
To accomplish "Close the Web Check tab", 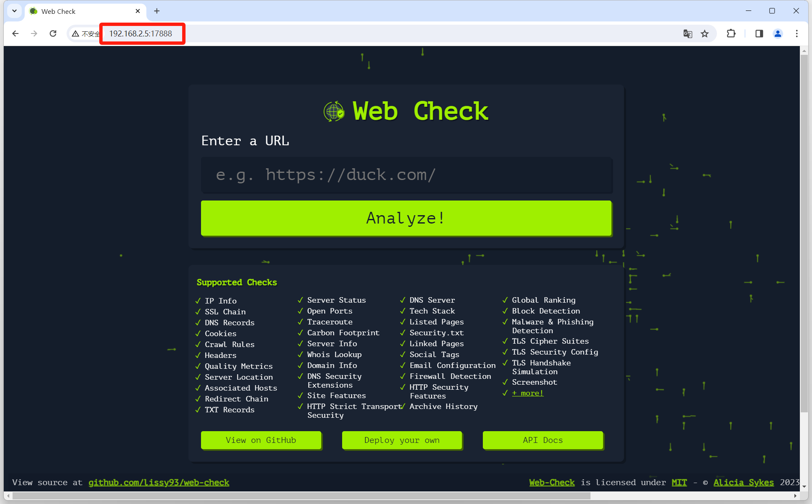I will [x=138, y=11].
